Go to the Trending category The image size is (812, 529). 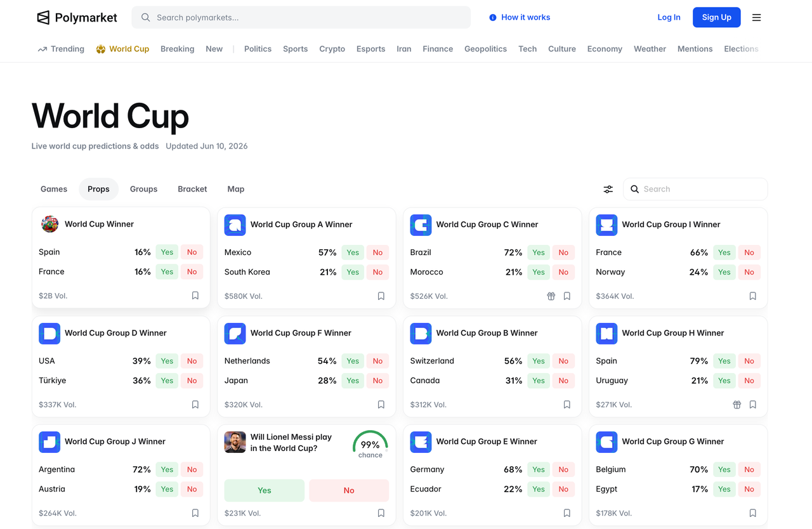(x=61, y=49)
